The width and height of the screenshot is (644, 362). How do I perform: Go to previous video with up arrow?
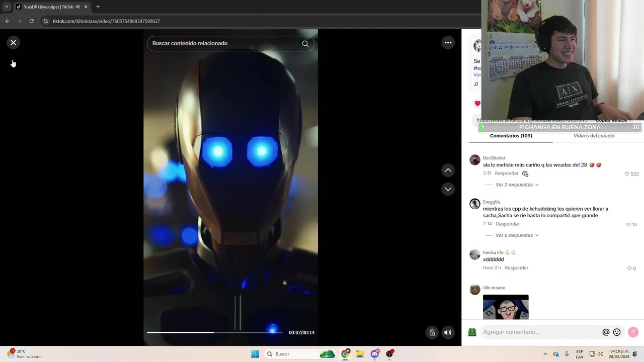click(448, 170)
